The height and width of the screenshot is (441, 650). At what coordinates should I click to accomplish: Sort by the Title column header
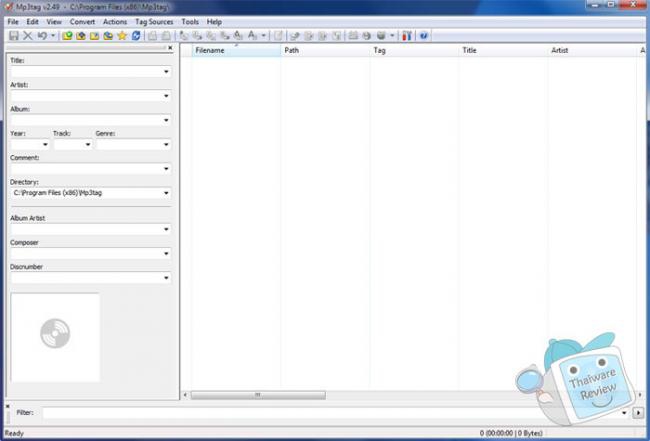click(x=503, y=50)
